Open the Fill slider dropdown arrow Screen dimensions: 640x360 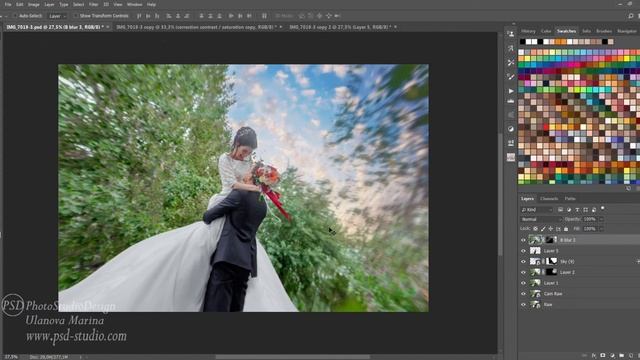(x=601, y=229)
